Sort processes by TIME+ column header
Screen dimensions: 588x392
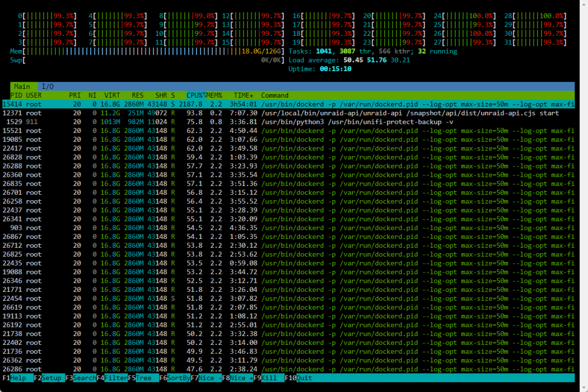click(x=243, y=95)
